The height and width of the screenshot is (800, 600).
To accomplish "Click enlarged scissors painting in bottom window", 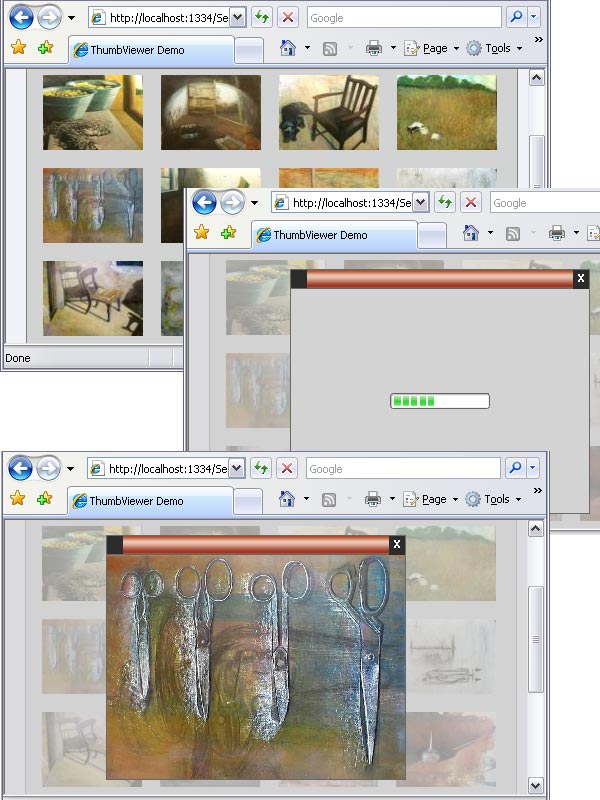I will pos(256,667).
